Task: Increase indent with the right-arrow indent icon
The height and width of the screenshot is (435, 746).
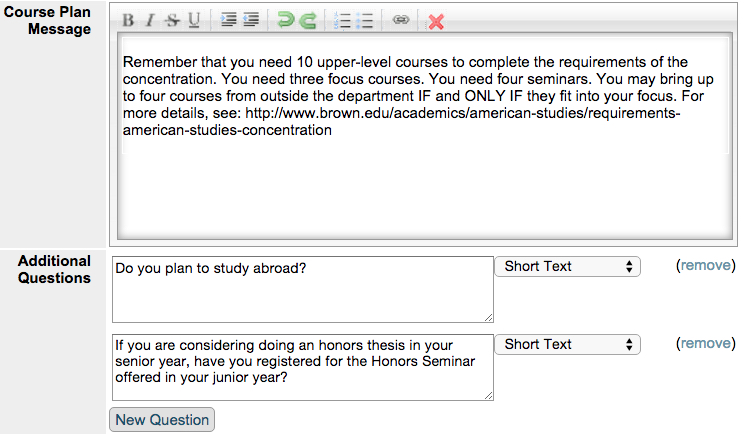Action: pos(228,20)
